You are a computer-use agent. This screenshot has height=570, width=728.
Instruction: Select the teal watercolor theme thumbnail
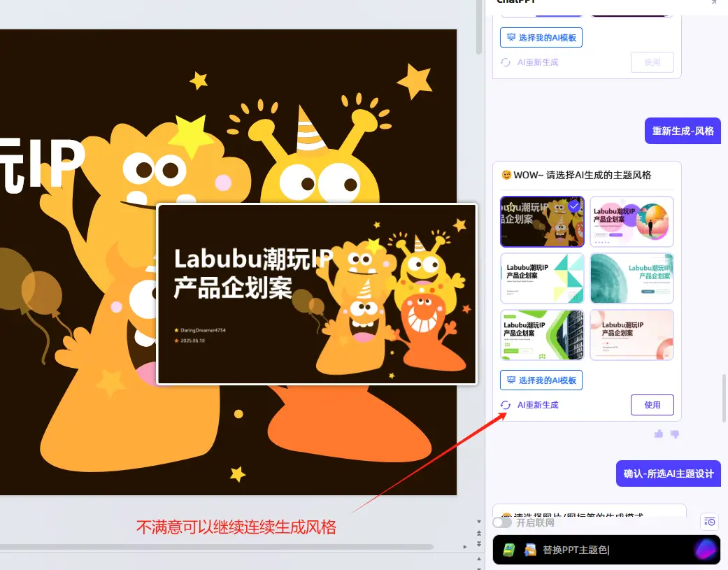632,278
